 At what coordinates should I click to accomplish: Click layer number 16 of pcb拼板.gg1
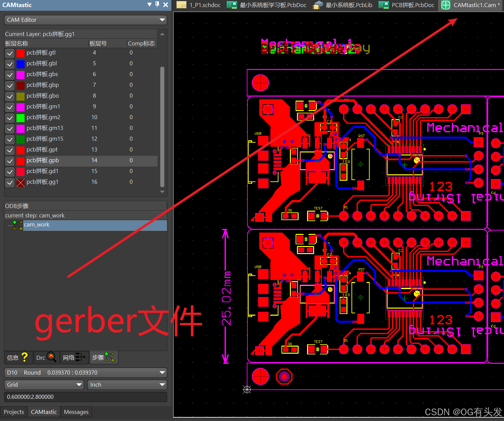pos(94,182)
